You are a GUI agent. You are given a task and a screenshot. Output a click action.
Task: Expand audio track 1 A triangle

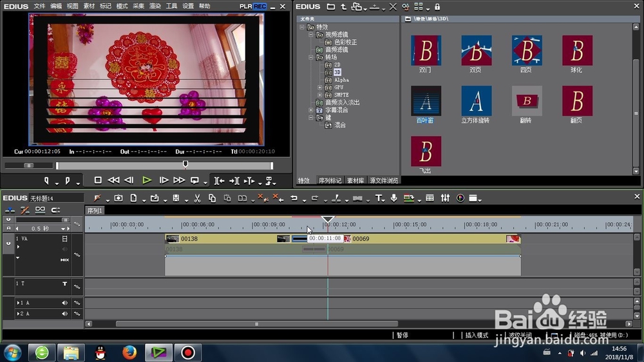[18, 303]
